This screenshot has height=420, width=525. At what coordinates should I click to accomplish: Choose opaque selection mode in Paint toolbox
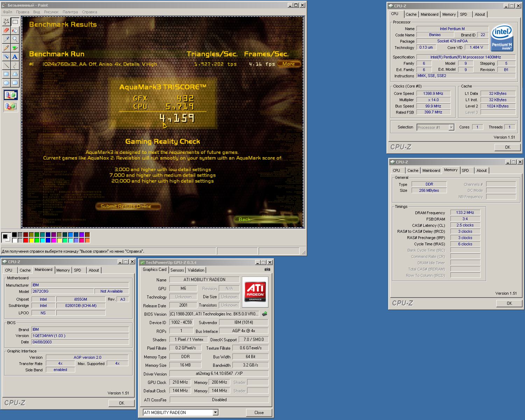[10, 95]
